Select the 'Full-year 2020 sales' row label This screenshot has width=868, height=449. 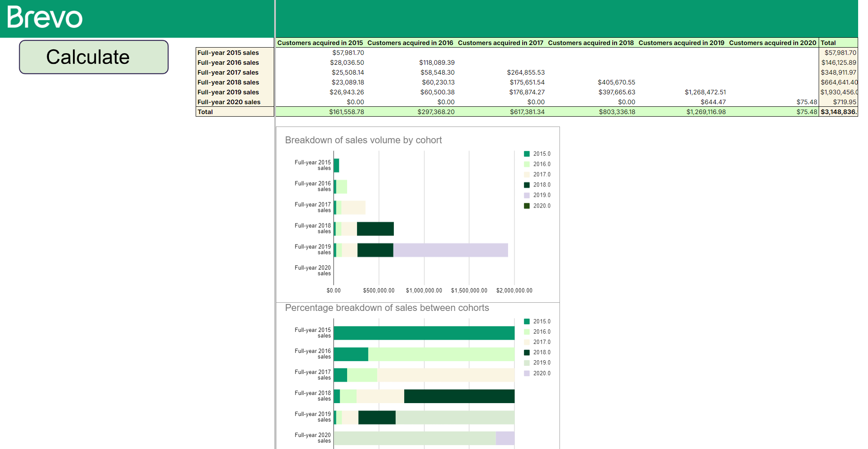(235, 102)
